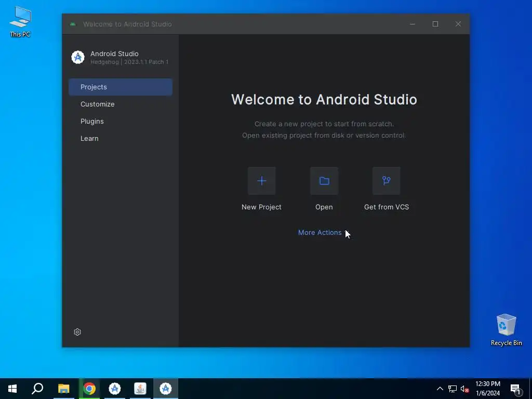The height and width of the screenshot is (399, 532).
Task: Show hidden system tray icons
Action: [x=440, y=389]
